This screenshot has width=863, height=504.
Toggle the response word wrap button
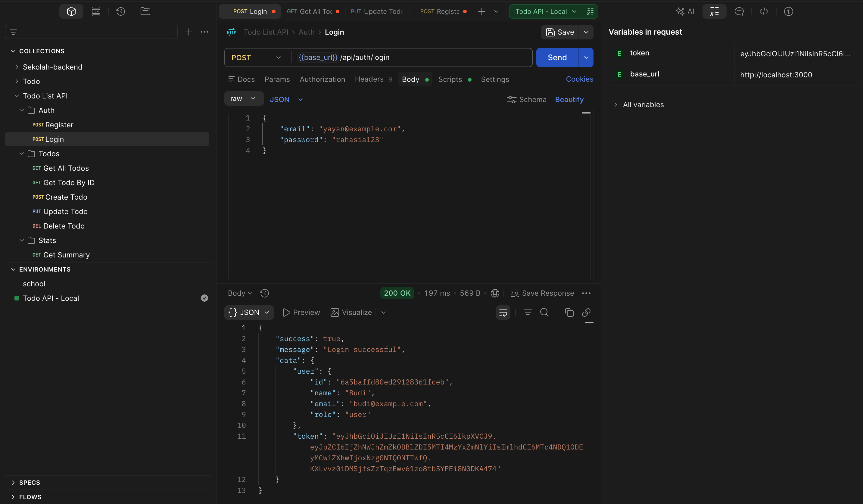pos(503,312)
